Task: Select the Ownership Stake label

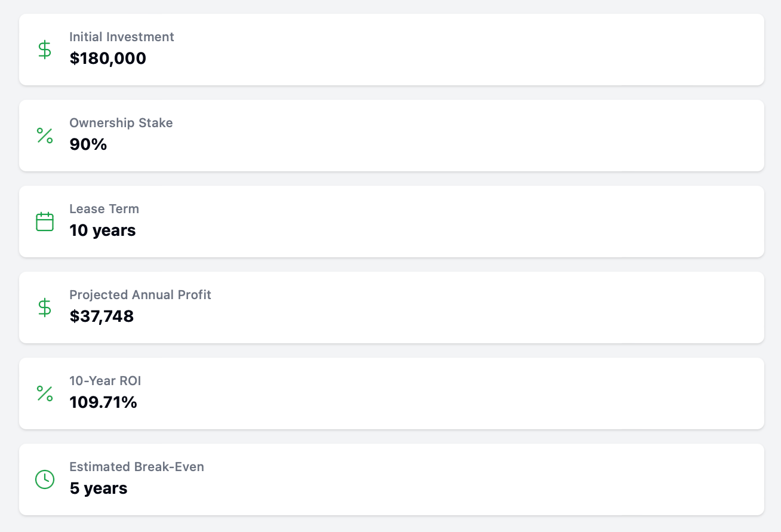Action: 121,122
